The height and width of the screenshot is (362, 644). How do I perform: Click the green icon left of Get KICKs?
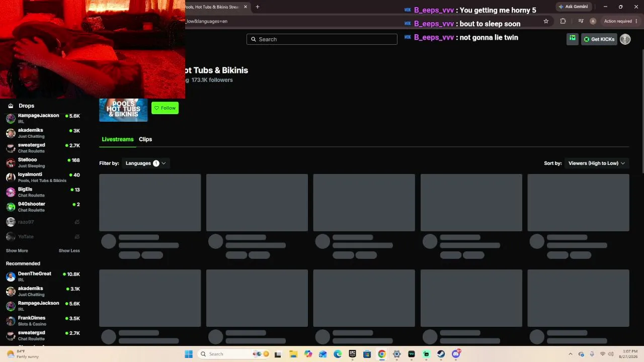pos(573,39)
